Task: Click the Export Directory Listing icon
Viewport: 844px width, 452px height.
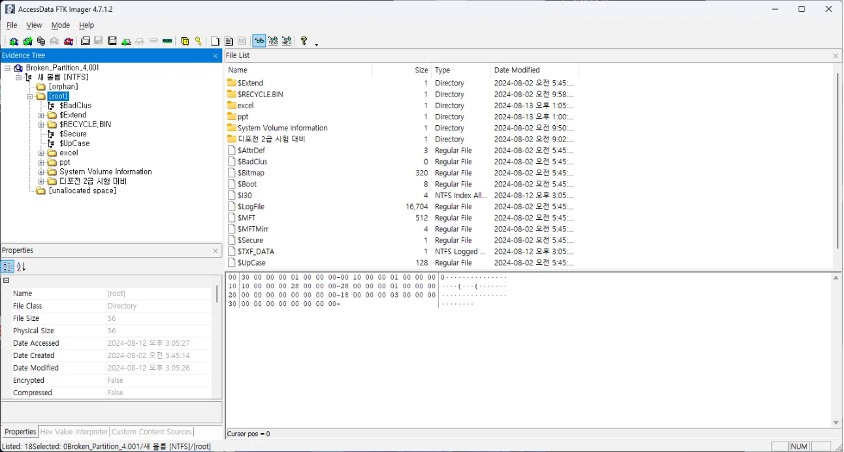Action: coord(242,41)
